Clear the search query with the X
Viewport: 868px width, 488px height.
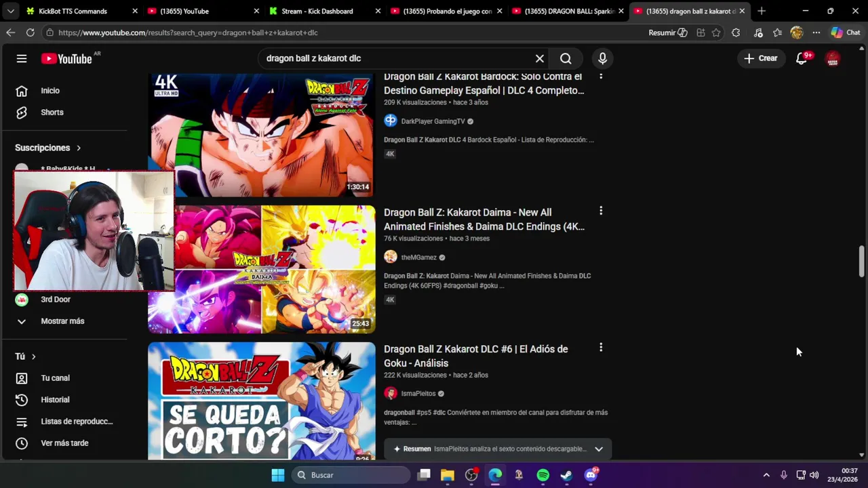(x=540, y=58)
